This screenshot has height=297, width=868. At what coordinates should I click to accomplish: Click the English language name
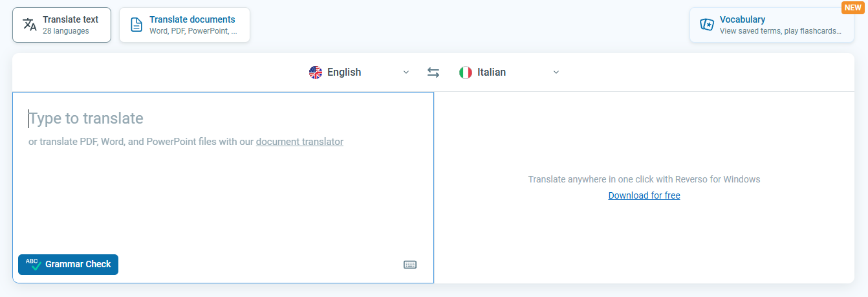(x=344, y=72)
